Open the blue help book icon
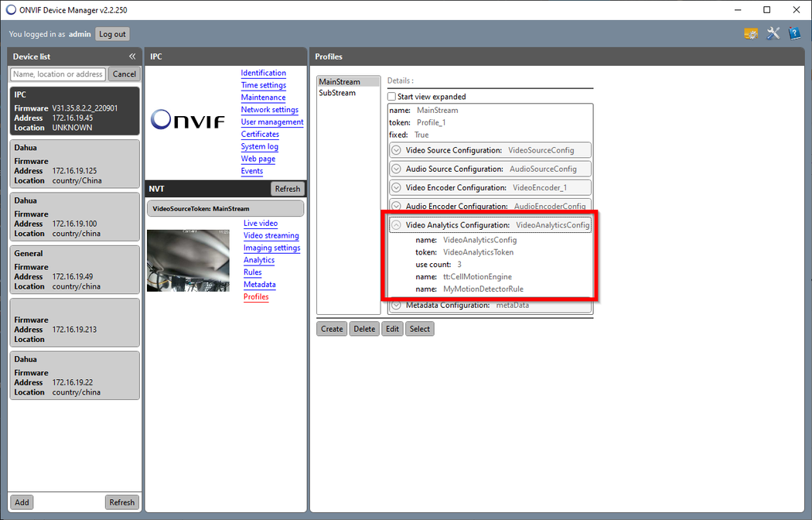The image size is (812, 520). coord(794,34)
